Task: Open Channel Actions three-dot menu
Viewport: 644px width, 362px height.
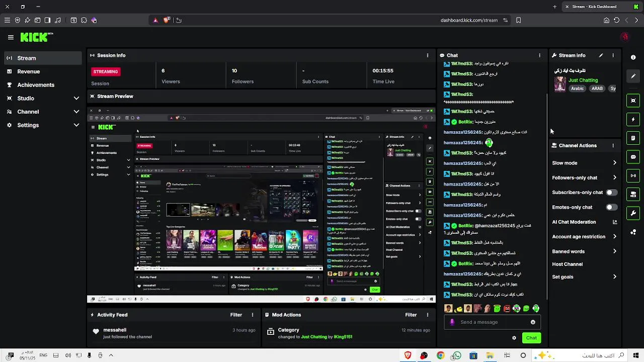Action: click(x=613, y=145)
